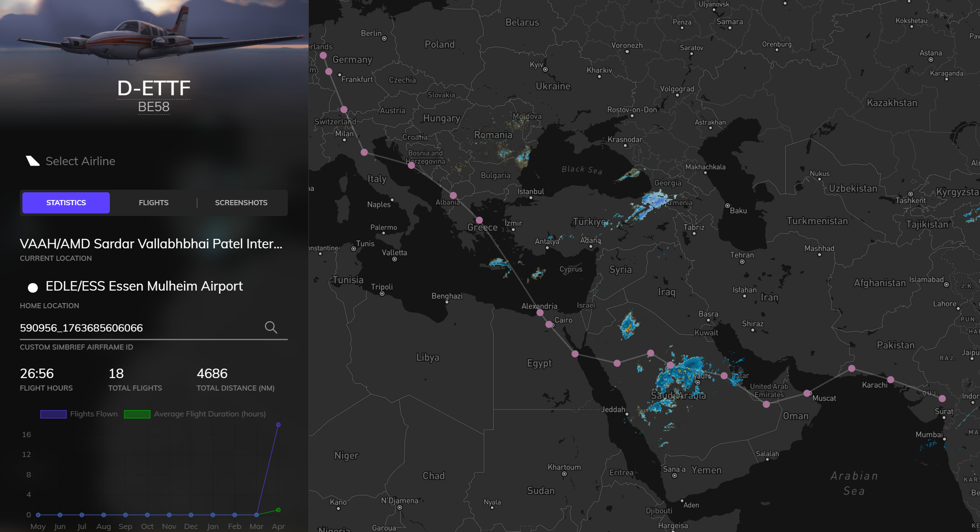The image size is (980, 532).
Task: Click the airline tail logo icon
Action: (32, 161)
